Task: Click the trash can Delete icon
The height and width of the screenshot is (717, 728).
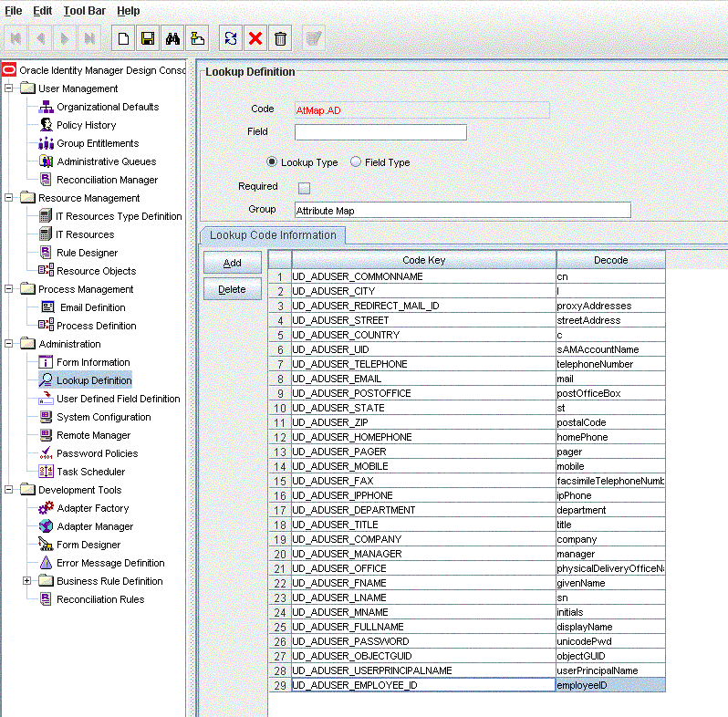Action: [x=280, y=38]
